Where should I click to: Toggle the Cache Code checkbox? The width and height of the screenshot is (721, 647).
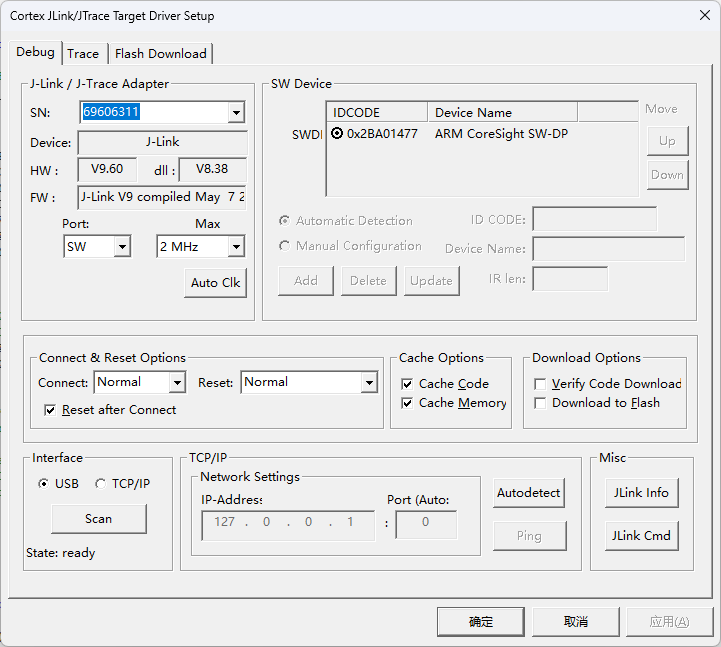click(407, 384)
